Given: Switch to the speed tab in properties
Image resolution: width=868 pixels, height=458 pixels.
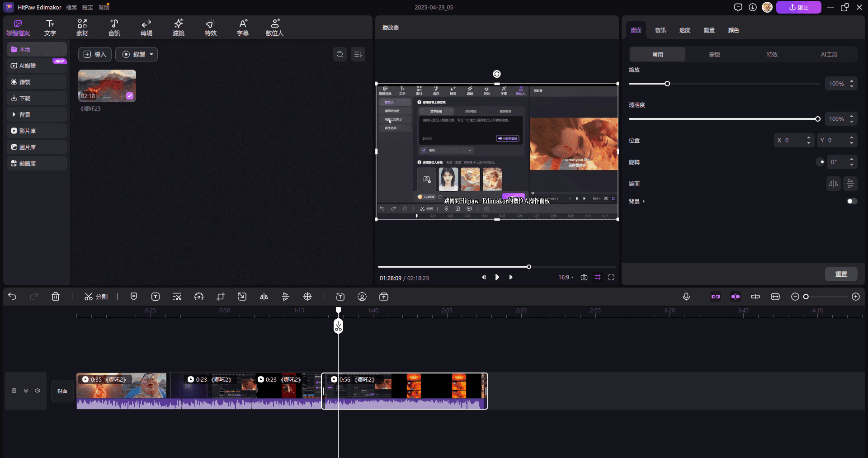Looking at the screenshot, I should pos(684,30).
